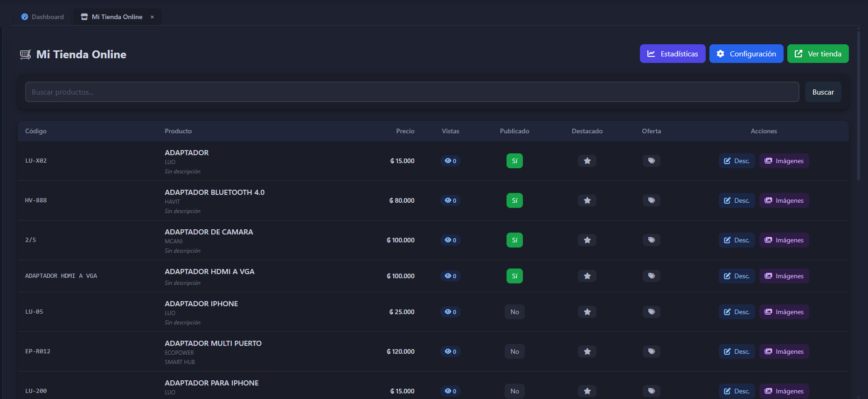Click product code HV-888
868x399 pixels.
(x=36, y=200)
